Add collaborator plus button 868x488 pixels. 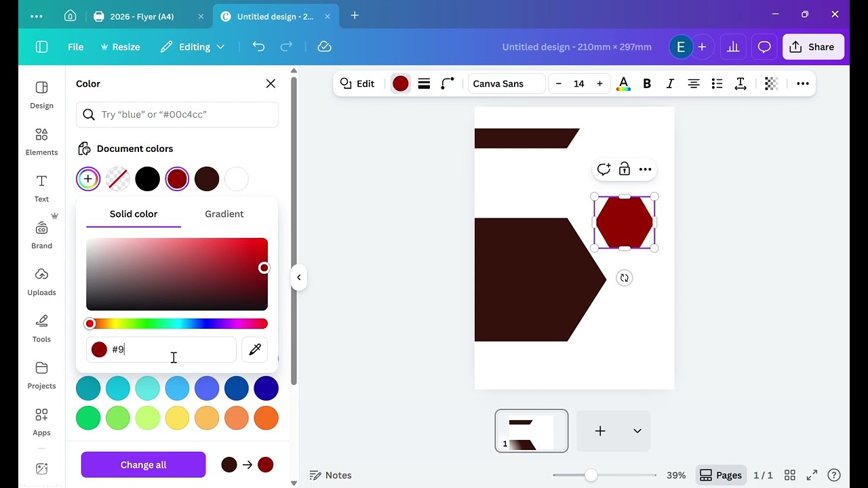click(x=702, y=47)
